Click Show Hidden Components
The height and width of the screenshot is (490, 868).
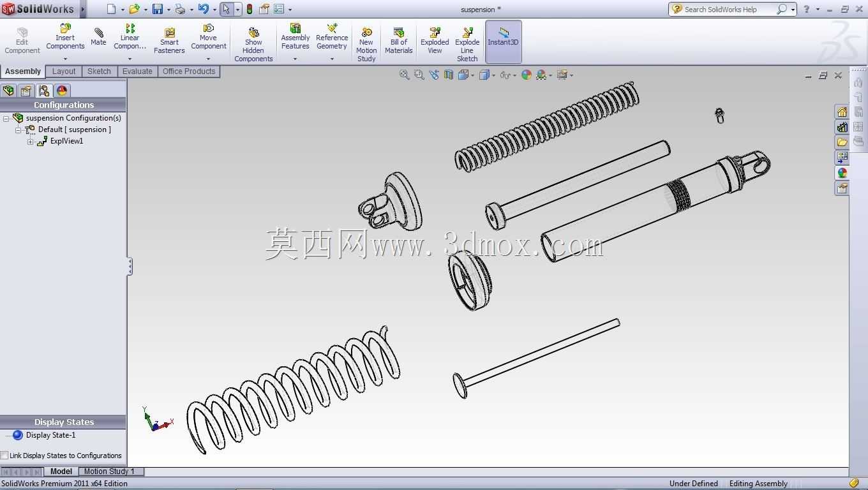(253, 45)
